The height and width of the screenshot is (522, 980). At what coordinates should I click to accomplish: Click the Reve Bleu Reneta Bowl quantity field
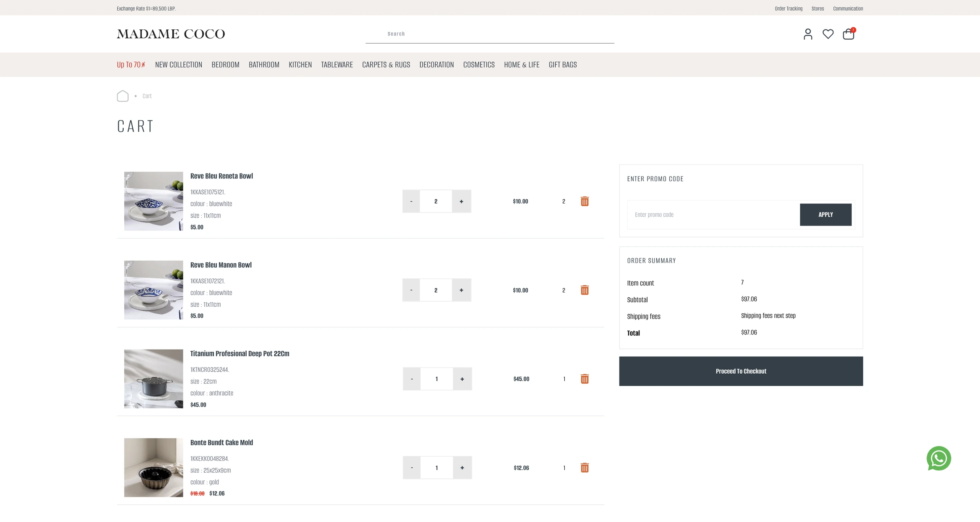pos(436,201)
